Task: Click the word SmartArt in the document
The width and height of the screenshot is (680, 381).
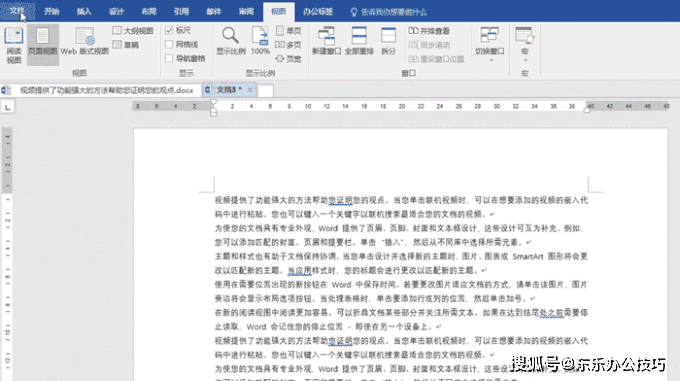Action: (528, 257)
